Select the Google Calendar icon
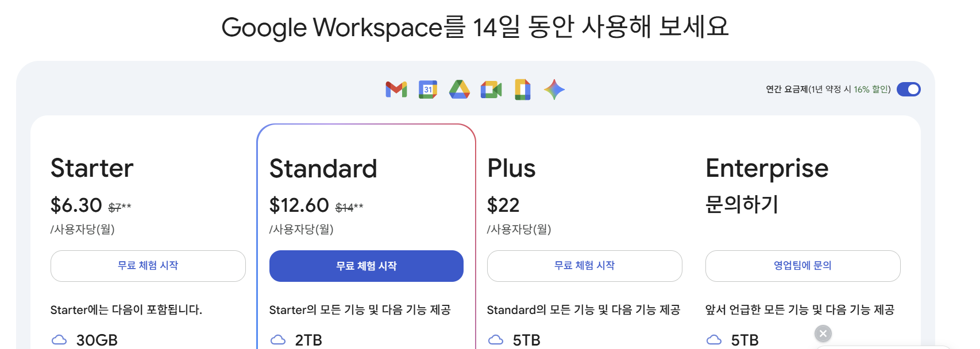This screenshot has width=980, height=349. point(427,90)
